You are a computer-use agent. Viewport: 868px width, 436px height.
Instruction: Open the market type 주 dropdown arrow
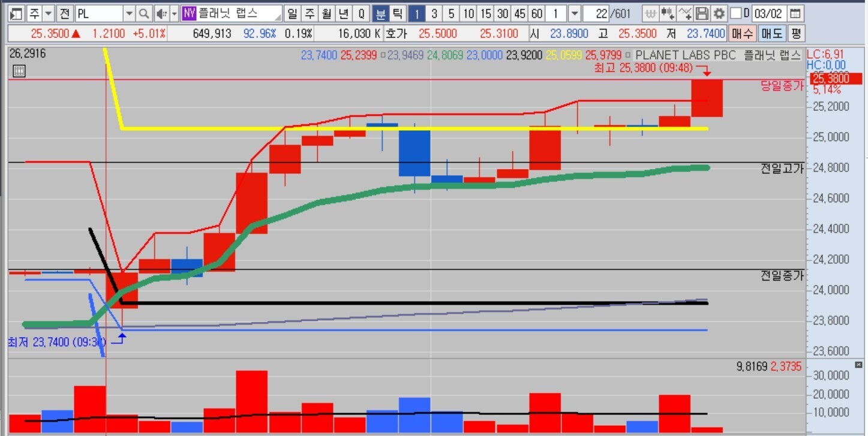click(49, 13)
